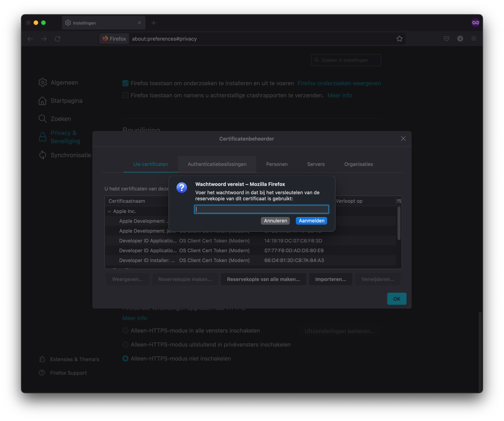Close the Instellingen tab
504x421 pixels.
[x=139, y=23]
